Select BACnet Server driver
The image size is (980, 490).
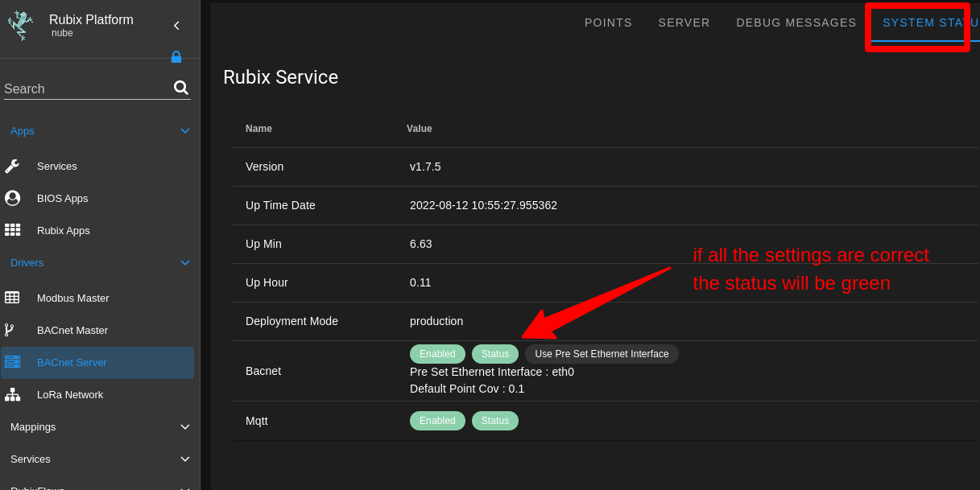[97, 363]
